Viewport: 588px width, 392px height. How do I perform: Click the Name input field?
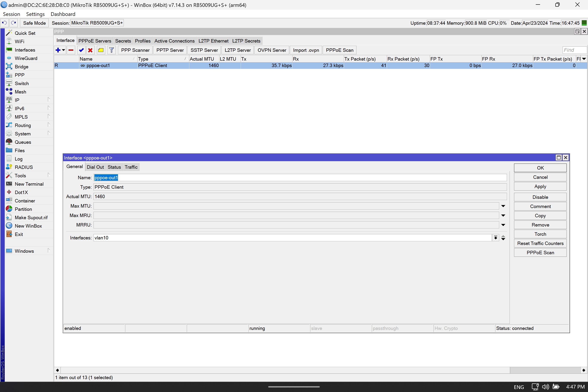(x=300, y=178)
